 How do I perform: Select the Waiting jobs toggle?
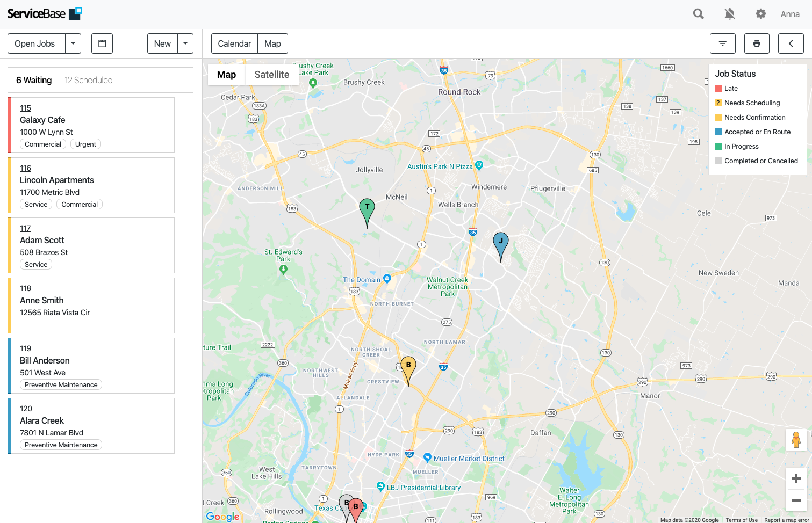[33, 79]
